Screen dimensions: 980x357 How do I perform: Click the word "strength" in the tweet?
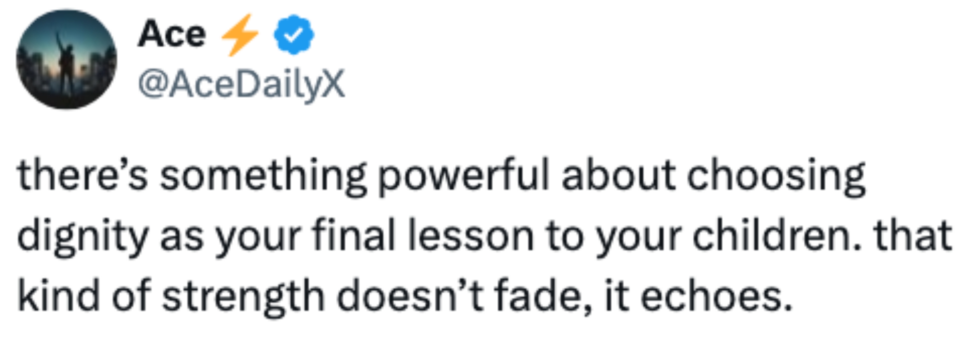[244, 298]
